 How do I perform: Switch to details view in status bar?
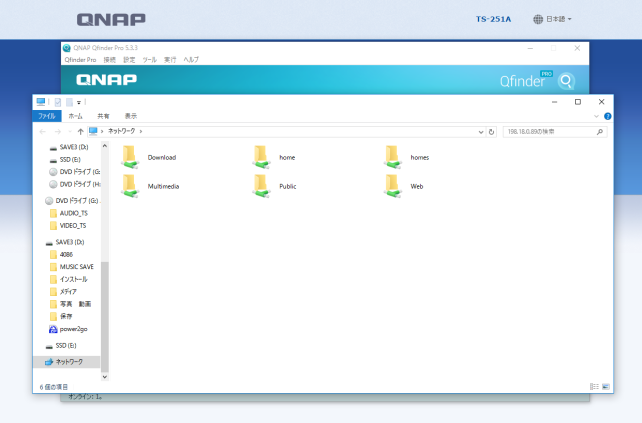(594, 386)
